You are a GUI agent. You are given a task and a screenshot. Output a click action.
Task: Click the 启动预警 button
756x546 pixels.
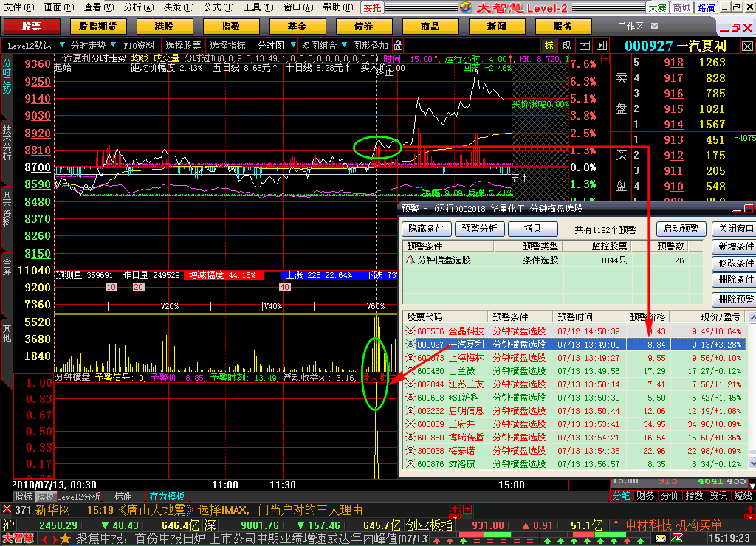click(x=681, y=229)
